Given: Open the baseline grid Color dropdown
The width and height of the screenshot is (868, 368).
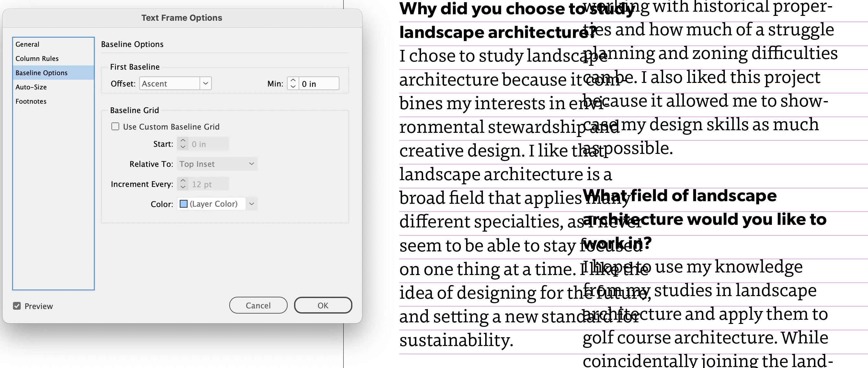Looking at the screenshot, I should coord(251,203).
